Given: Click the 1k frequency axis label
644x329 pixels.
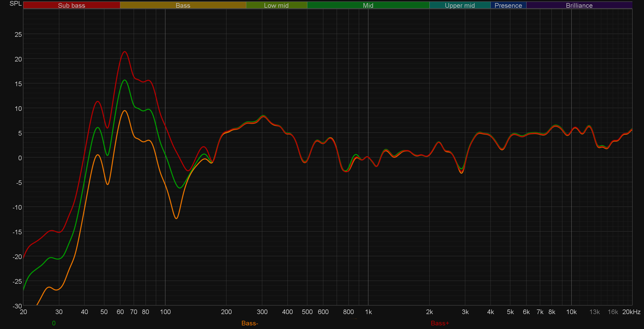Looking at the screenshot, I should pyautogui.click(x=368, y=312).
